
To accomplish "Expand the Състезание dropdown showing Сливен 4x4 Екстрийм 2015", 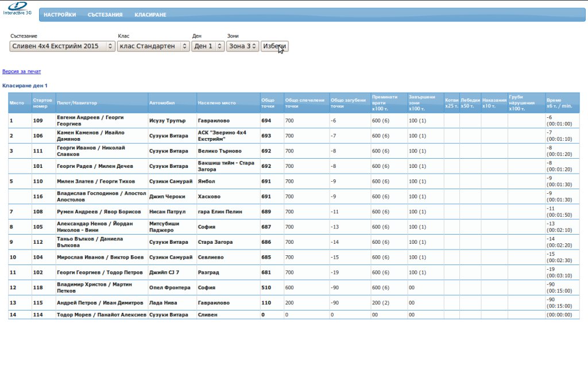I will (x=63, y=46).
